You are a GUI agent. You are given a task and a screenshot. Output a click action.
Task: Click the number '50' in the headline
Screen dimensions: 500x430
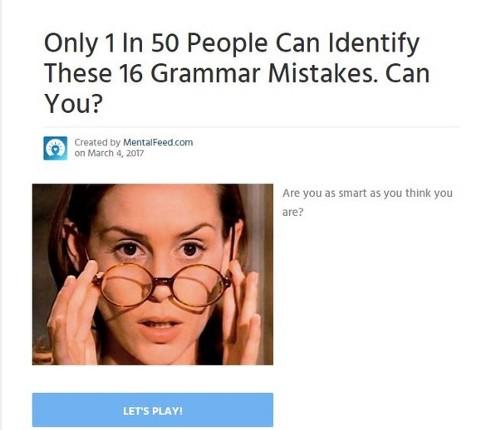[165, 43]
